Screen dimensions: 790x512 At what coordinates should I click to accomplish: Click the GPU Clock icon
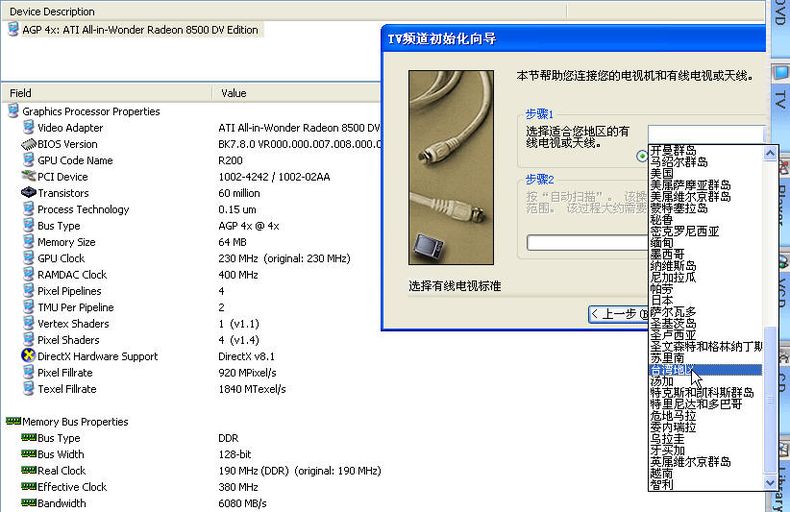29,258
